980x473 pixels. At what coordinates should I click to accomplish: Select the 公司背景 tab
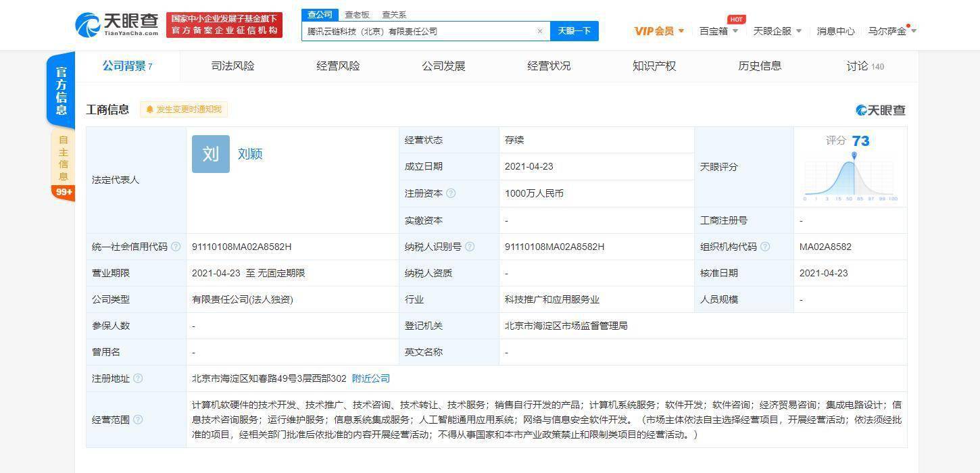pos(127,66)
